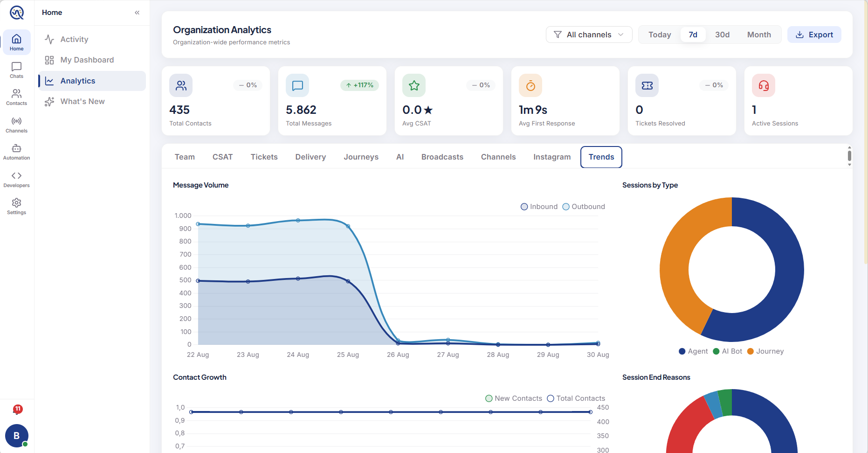Click the Avg First Response timer icon
Screen dimensions: 868x453
[x=530, y=85]
